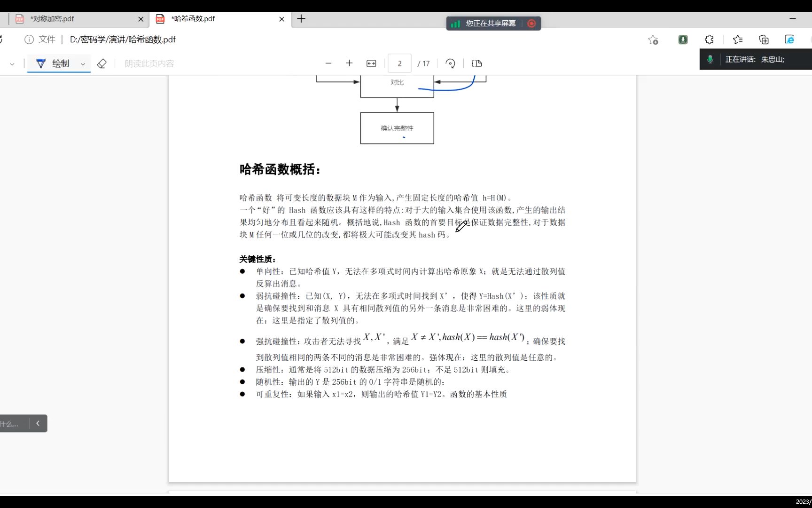This screenshot has width=812, height=508.
Task: Toggle fit to width view
Action: [371, 63]
